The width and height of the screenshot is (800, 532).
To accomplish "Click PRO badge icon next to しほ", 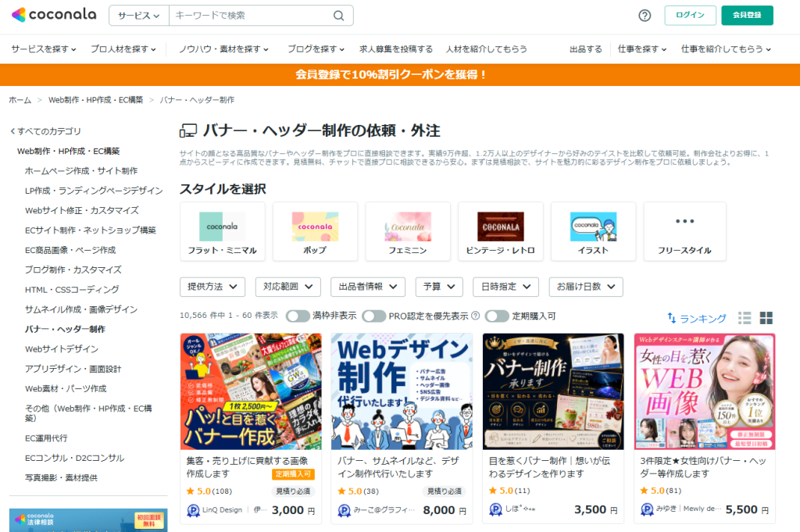I will tap(495, 509).
